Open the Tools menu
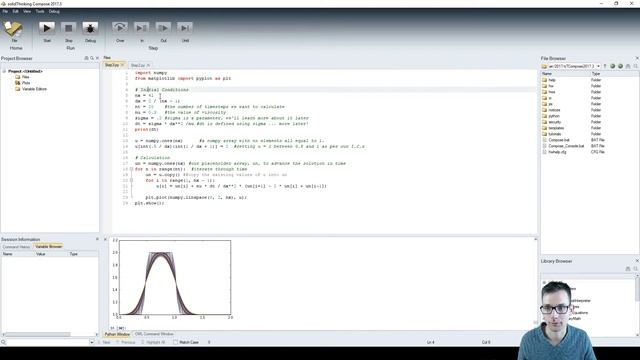640x360 pixels. [40, 11]
